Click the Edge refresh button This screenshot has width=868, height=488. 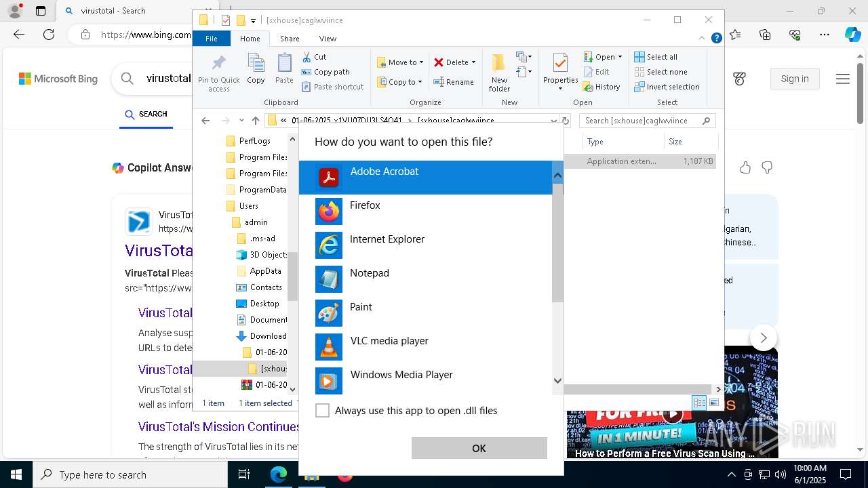point(49,35)
